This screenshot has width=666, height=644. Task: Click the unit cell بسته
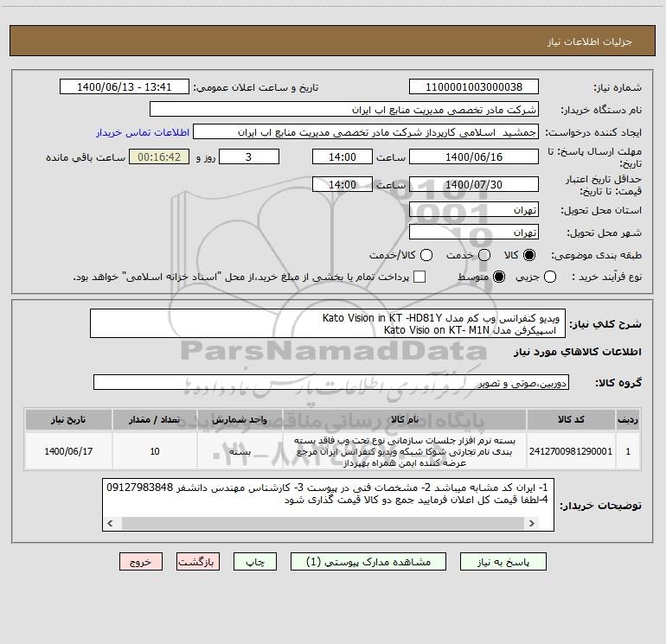240,451
